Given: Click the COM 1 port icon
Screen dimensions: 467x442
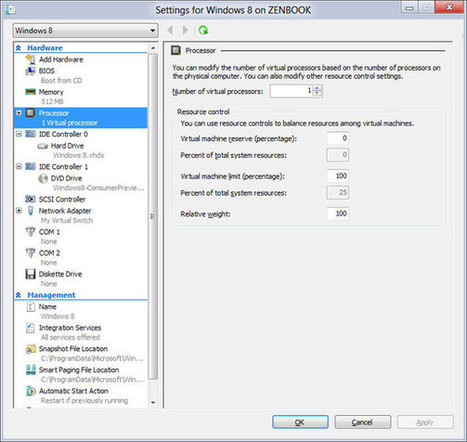Looking at the screenshot, I should [x=30, y=232].
